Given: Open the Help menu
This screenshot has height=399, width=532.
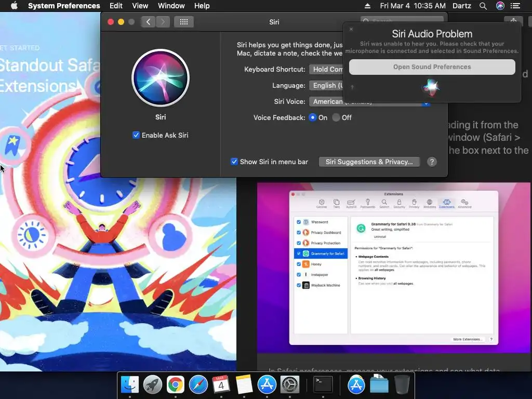Looking at the screenshot, I should (202, 6).
